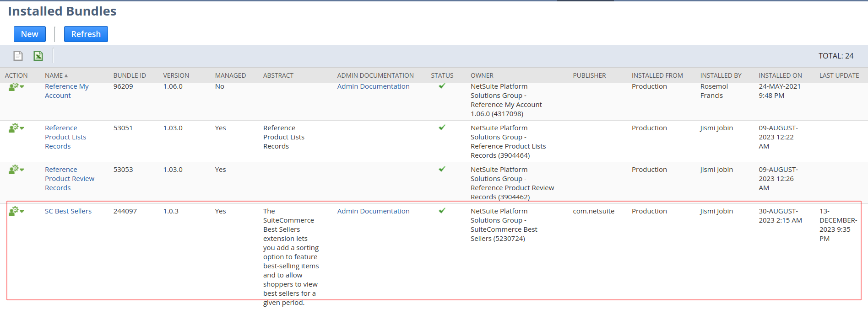Sort by Bundle ID column header
This screenshot has width=868, height=309.
130,75
